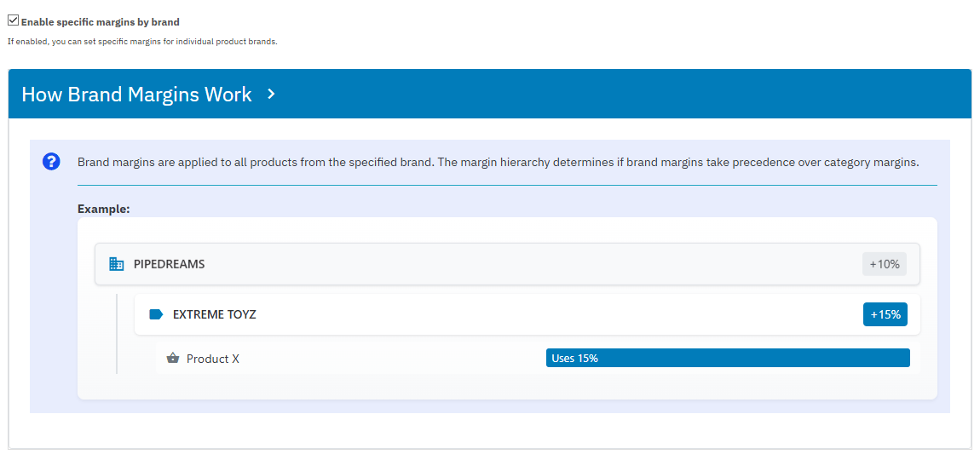This screenshot has height=460, width=980.
Task: Select the Product X item label
Action: [x=213, y=359]
